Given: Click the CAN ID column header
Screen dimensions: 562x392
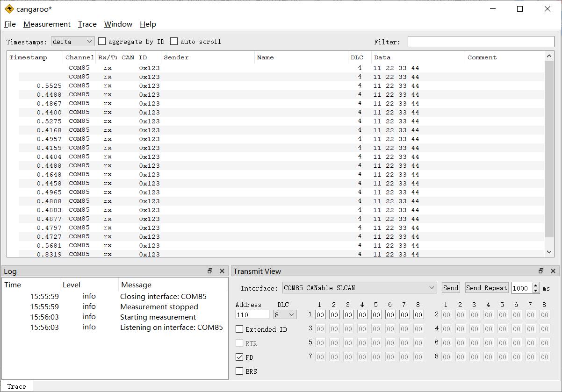Looking at the screenshot, I should point(140,57).
